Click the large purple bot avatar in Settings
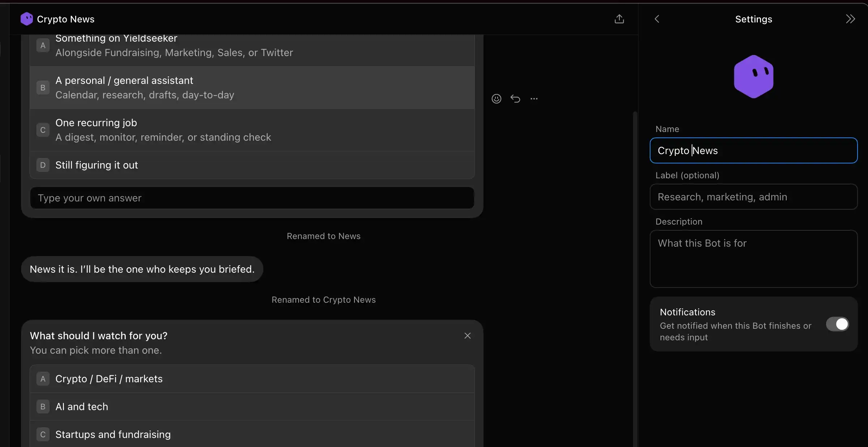 753,76
